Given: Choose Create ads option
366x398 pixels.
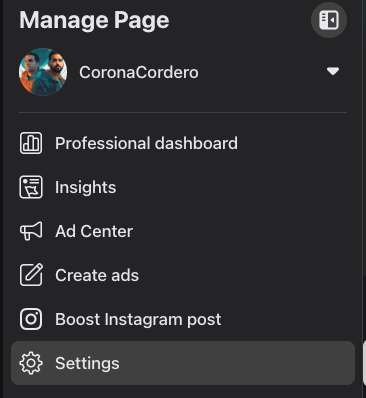Looking at the screenshot, I should pyautogui.click(x=183, y=275).
